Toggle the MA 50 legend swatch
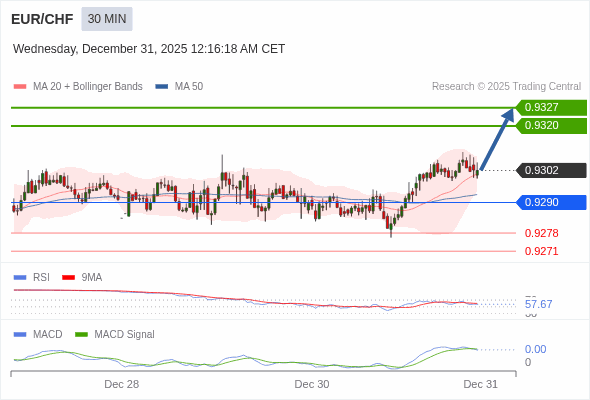Viewport: 590px width, 400px height. 162,87
